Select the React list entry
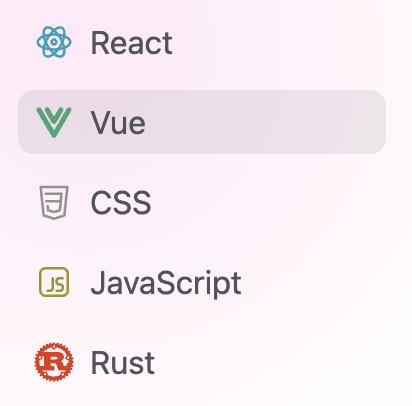The image size is (412, 406). [x=202, y=42]
